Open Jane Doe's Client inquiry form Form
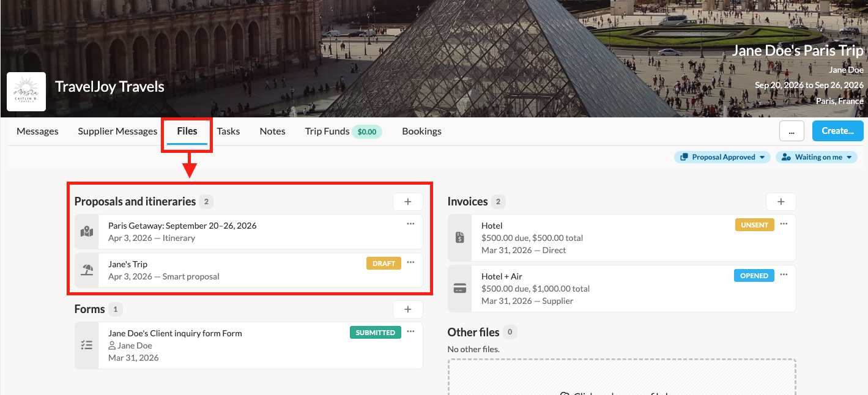 [x=175, y=333]
